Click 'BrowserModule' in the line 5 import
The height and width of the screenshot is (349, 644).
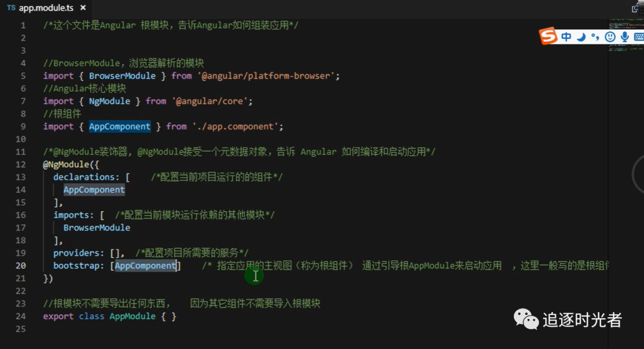pyautogui.click(x=122, y=76)
